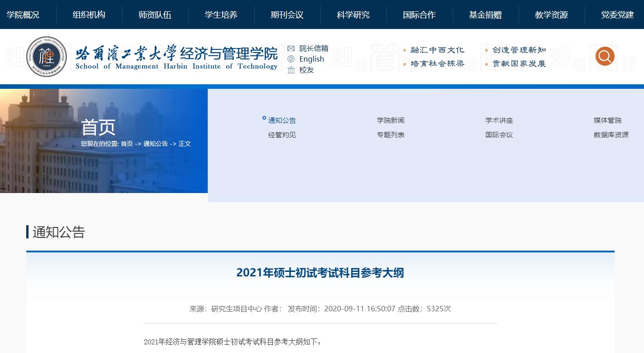This screenshot has height=353, width=644.
Task: Go to 科学研究 in the navigation bar
Action: tap(353, 15)
